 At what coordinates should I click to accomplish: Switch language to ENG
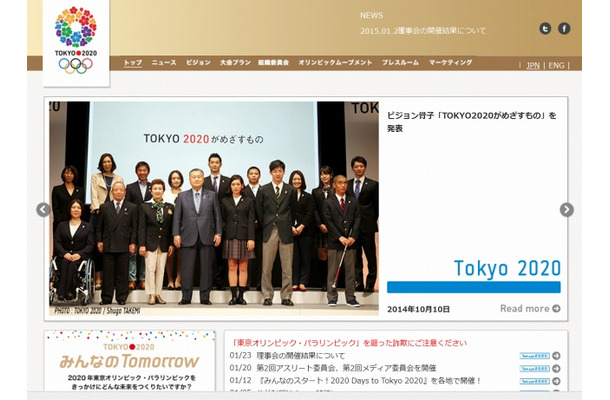coord(556,65)
